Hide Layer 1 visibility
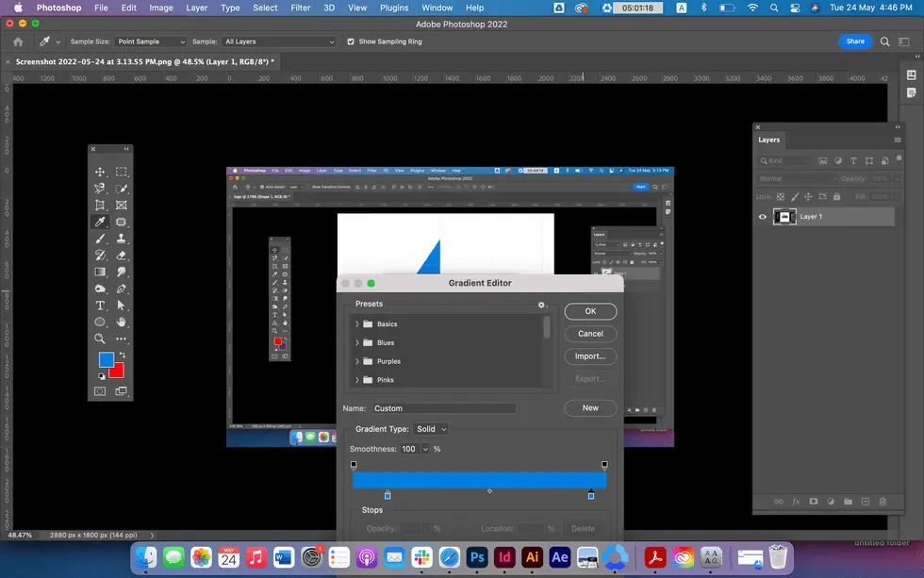 [x=762, y=217]
